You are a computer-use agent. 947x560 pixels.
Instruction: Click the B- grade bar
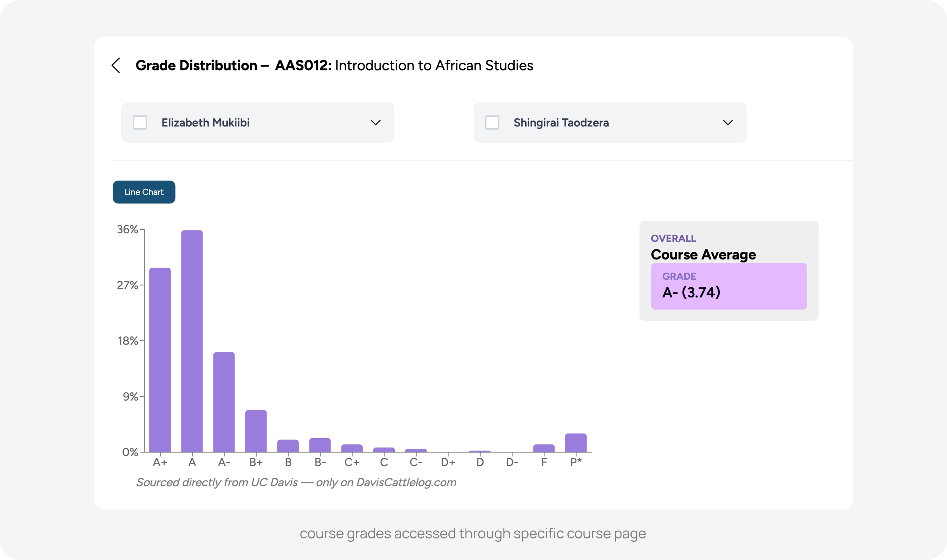(320, 445)
